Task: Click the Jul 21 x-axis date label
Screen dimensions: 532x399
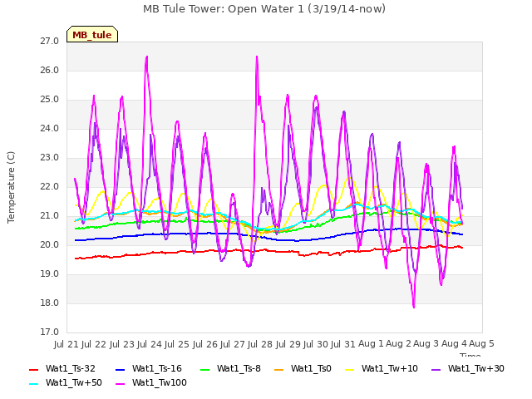Action: pyautogui.click(x=66, y=344)
